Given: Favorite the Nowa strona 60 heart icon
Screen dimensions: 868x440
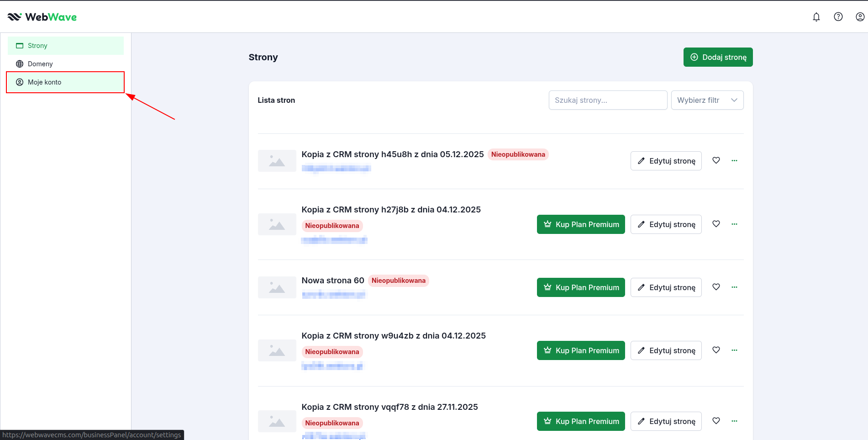Looking at the screenshot, I should [716, 287].
